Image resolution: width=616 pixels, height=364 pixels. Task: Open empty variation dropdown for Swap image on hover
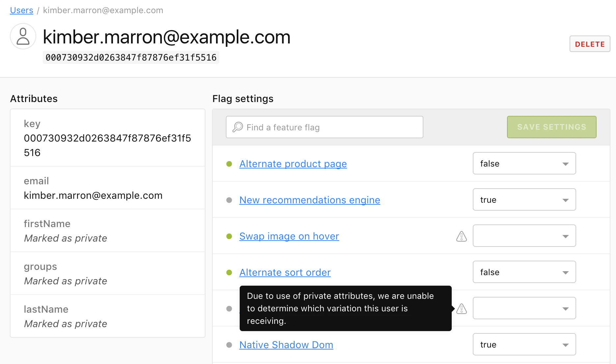pos(524,236)
